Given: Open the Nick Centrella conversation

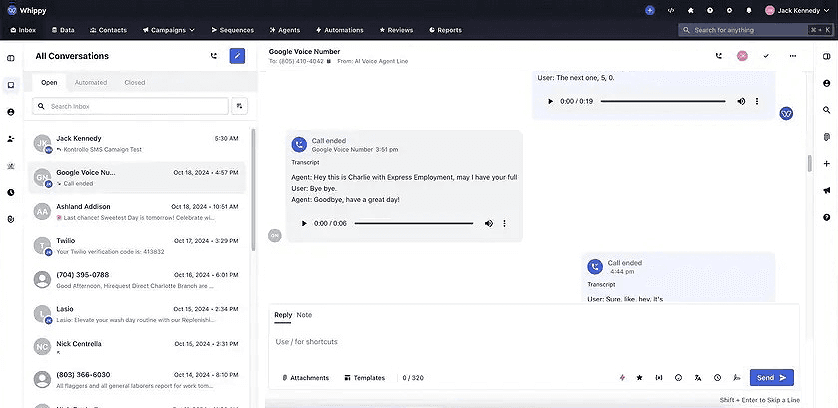Looking at the screenshot, I should (x=137, y=348).
